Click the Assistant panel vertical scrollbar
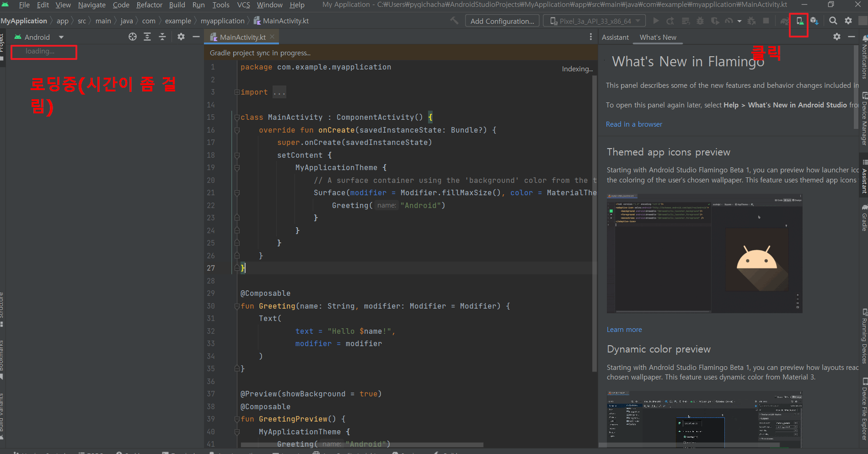Viewport: 868px width, 454px height. (856, 87)
